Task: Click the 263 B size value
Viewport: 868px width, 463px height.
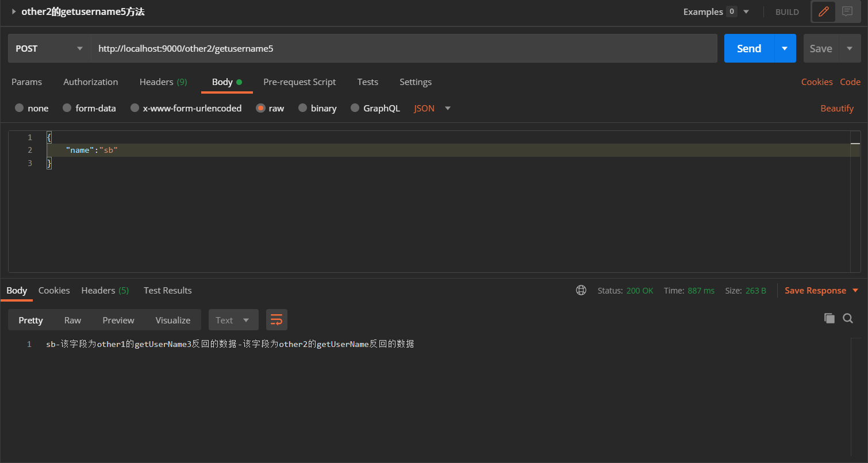Action: [x=755, y=291]
